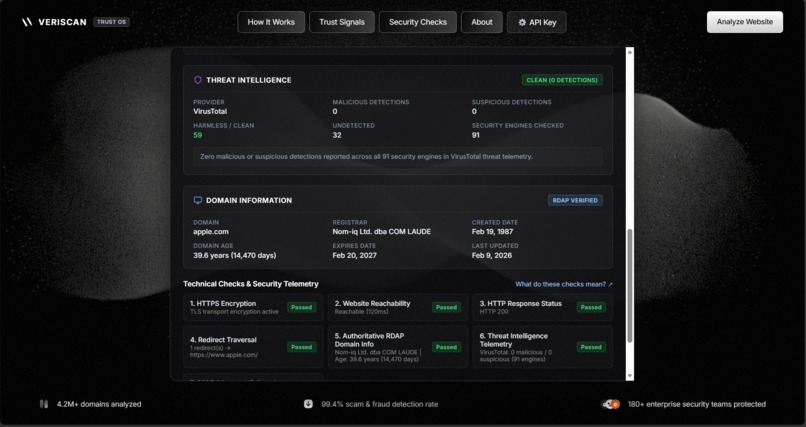Image resolution: width=806 pixels, height=427 pixels.
Task: Click the VirusTotal provider value
Action: pos(210,112)
